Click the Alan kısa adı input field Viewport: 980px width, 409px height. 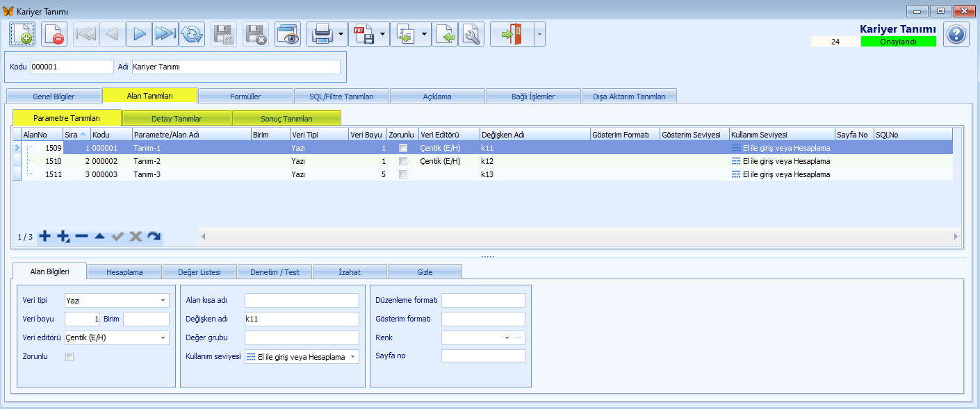[302, 301]
